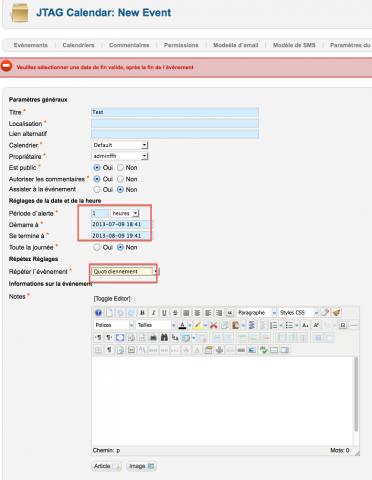Insert anchor icon in editor toolbar
The image size is (372, 480).
[x=219, y=350]
